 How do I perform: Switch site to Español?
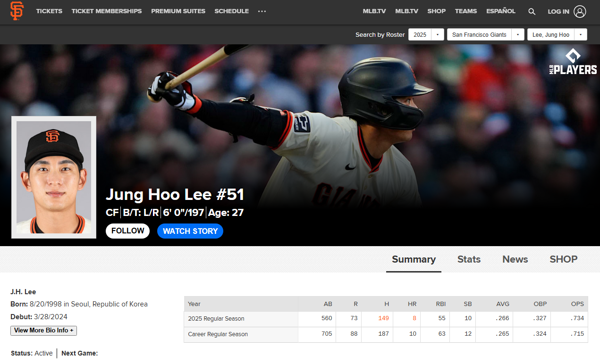[501, 11]
